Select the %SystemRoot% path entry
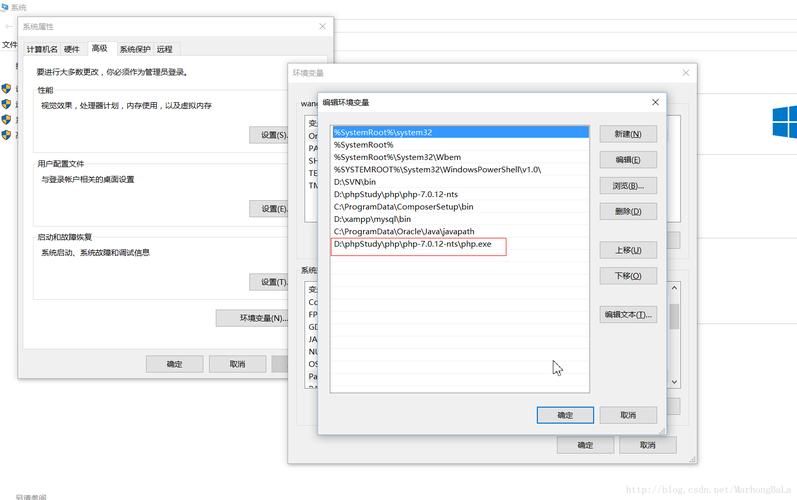Viewport: 797px width, 500px height. [x=460, y=145]
